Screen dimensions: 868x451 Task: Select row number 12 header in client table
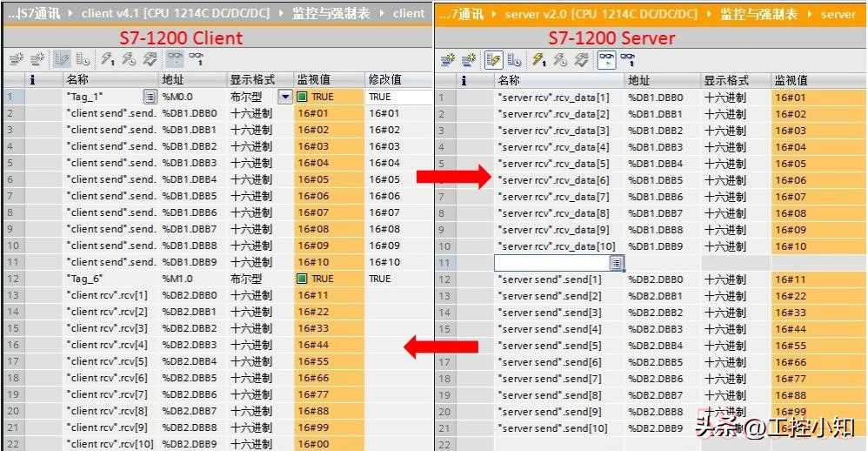(x=14, y=279)
